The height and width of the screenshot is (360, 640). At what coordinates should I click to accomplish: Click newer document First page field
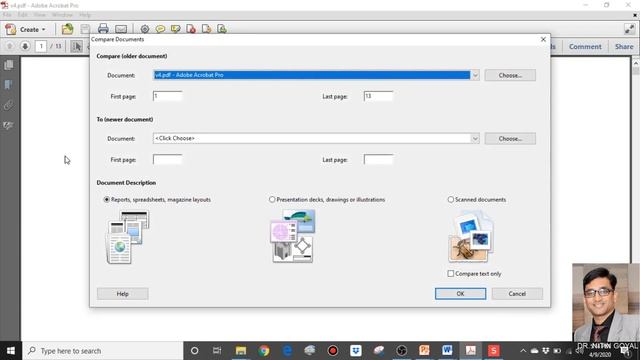tap(167, 159)
